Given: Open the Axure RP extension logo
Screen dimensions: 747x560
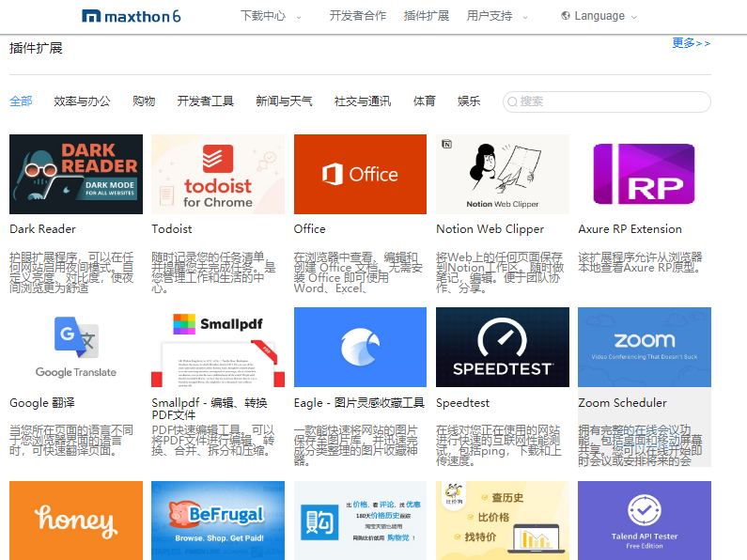Looking at the screenshot, I should pyautogui.click(x=645, y=174).
